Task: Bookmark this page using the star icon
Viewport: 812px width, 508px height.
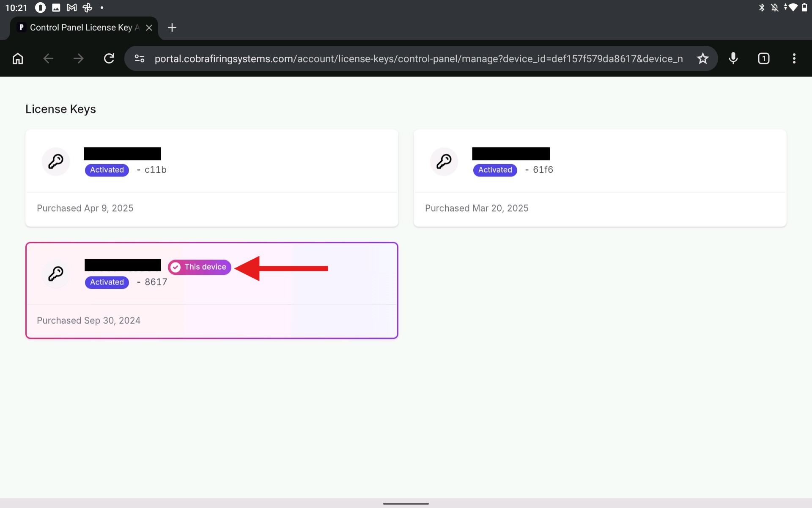Action: point(702,58)
